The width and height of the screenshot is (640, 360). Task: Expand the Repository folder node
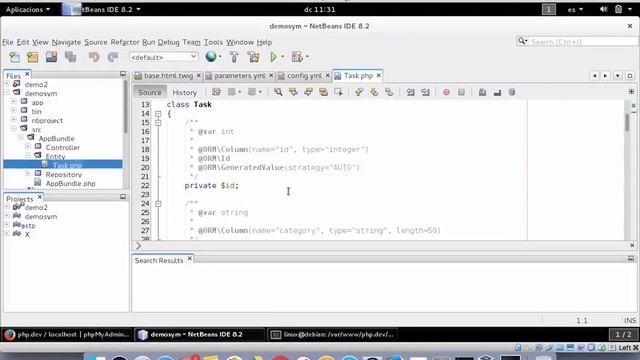(28, 173)
